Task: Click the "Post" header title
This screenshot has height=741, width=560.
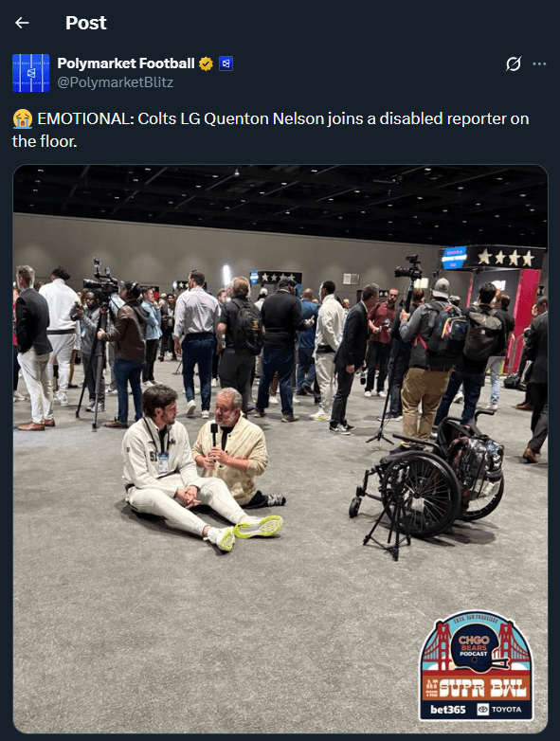Action: point(86,23)
